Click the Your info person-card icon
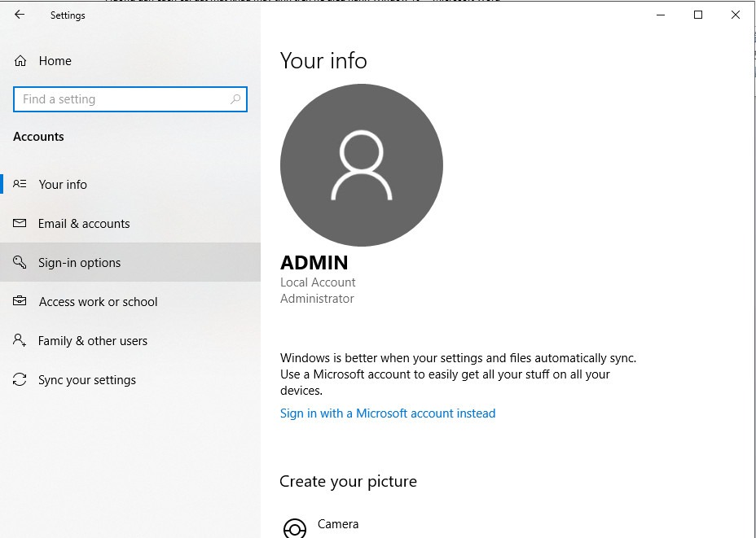The image size is (756, 538). (20, 184)
